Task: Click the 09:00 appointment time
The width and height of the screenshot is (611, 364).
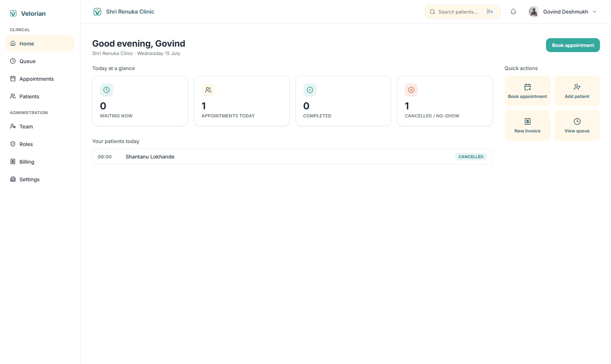Action: pos(105,157)
